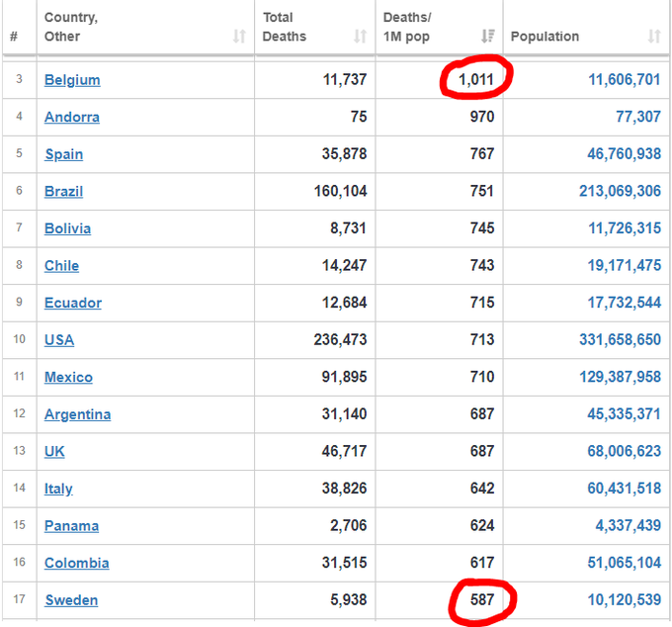Image resolution: width=672 pixels, height=627 pixels.
Task: Select Andorra deaths per million 970
Action: (x=482, y=117)
